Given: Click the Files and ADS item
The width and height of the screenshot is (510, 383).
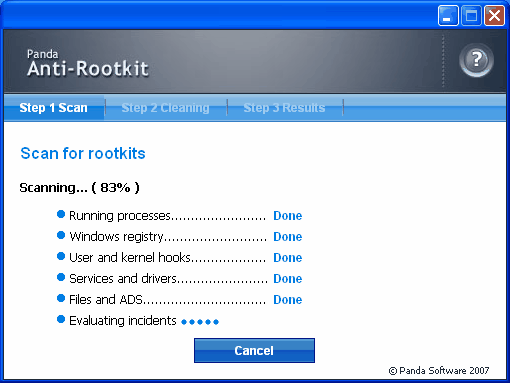Looking at the screenshot, I should click(x=179, y=300).
